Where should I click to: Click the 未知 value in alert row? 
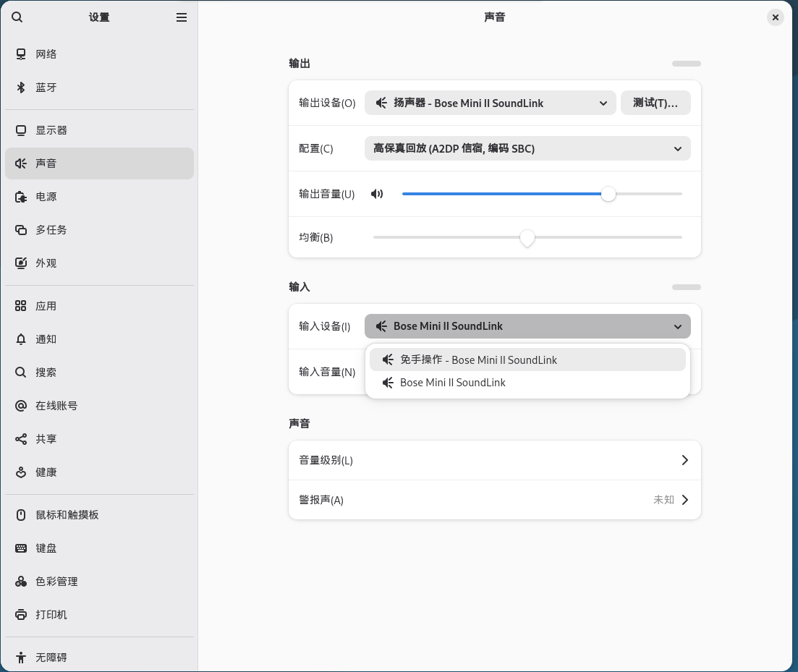pyautogui.click(x=663, y=500)
